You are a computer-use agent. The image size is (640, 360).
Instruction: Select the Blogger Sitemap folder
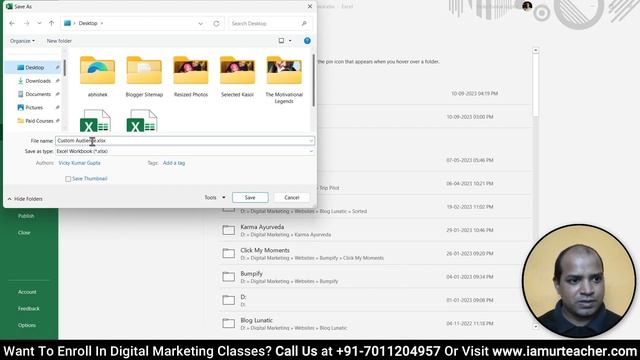pos(144,77)
